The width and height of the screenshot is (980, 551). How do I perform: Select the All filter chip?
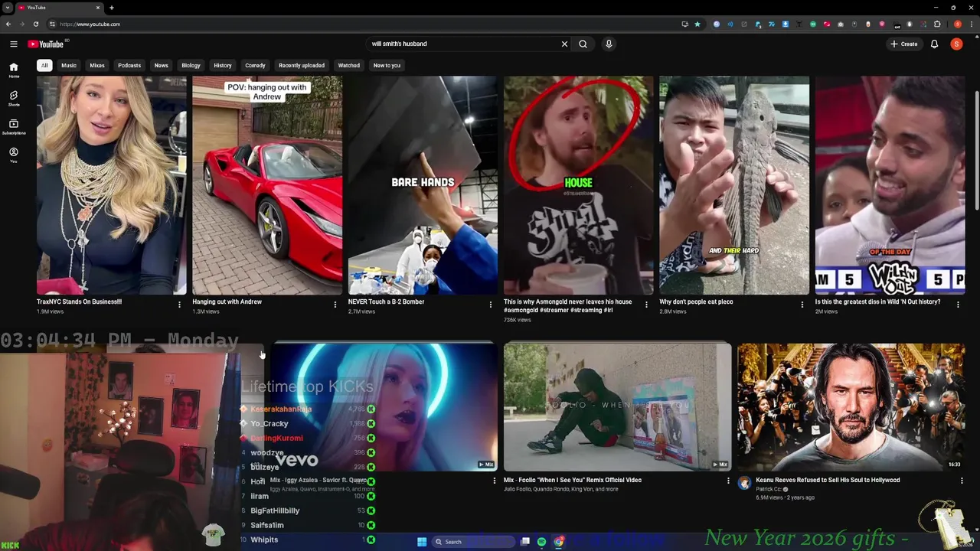click(x=44, y=65)
